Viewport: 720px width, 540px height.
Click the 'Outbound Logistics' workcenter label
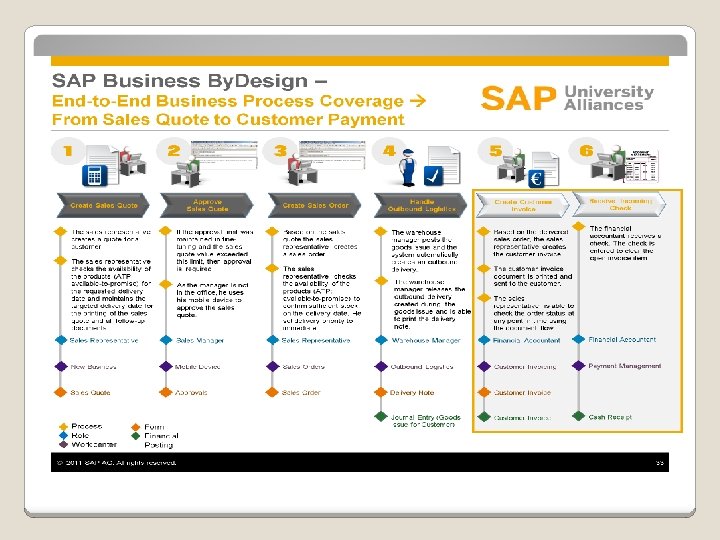coord(422,366)
